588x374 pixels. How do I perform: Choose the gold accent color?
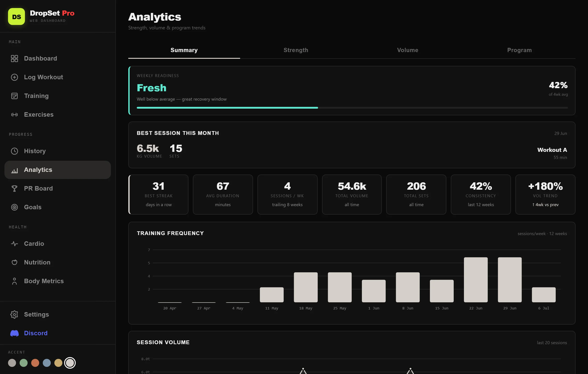58,363
